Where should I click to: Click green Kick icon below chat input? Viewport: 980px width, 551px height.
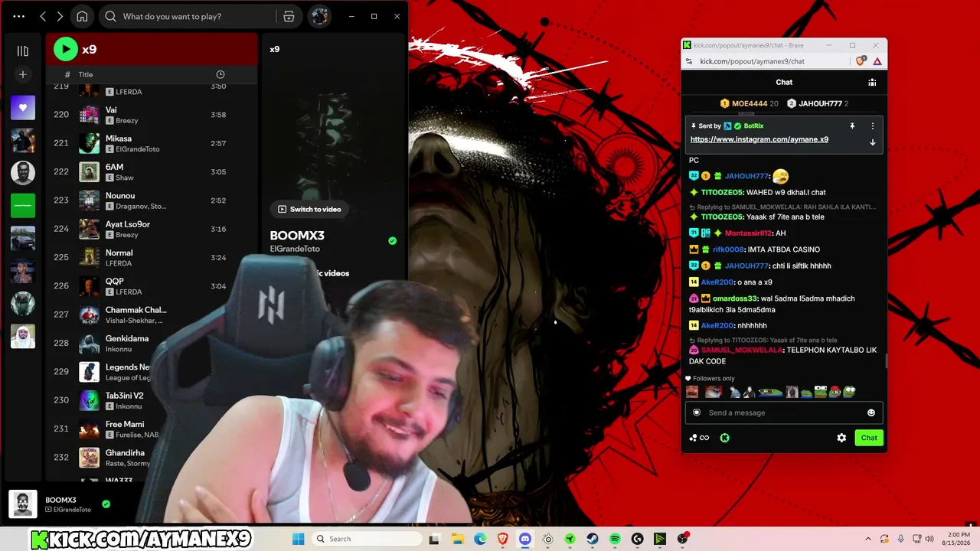pyautogui.click(x=724, y=438)
